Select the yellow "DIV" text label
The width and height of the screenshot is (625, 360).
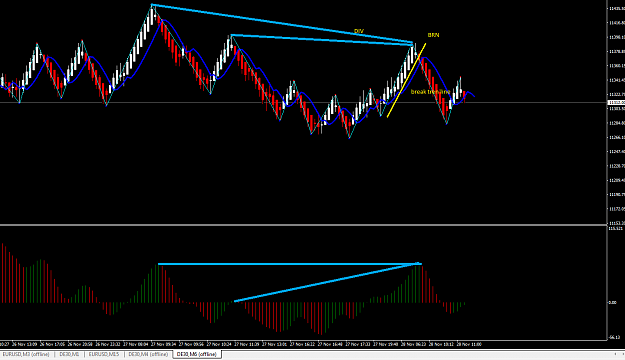(x=359, y=31)
